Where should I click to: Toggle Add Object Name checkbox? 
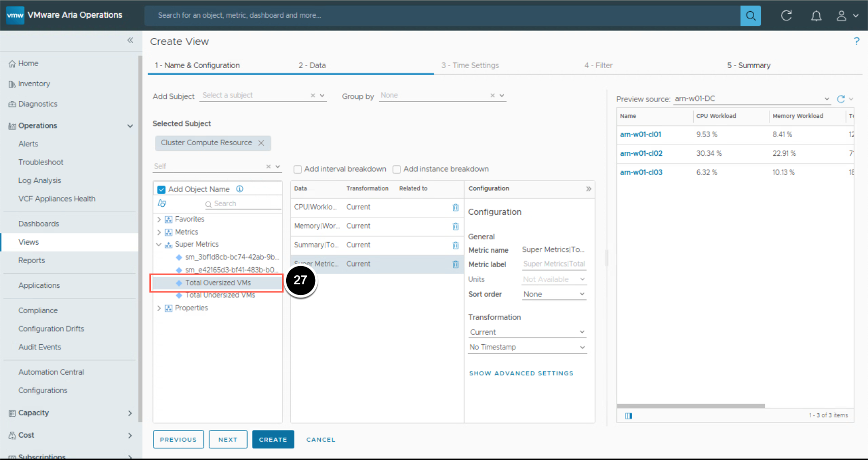tap(162, 189)
